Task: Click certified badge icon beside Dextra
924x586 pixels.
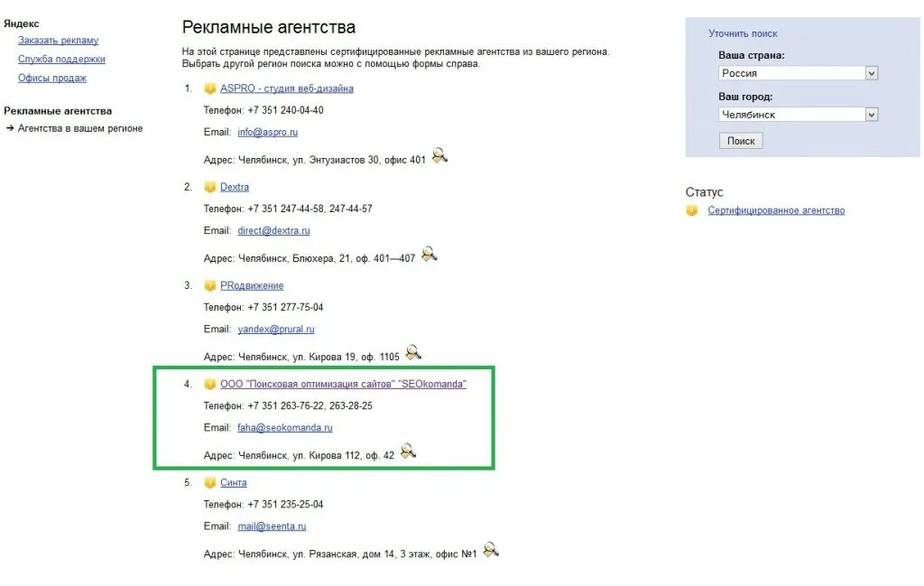Action: click(x=209, y=187)
